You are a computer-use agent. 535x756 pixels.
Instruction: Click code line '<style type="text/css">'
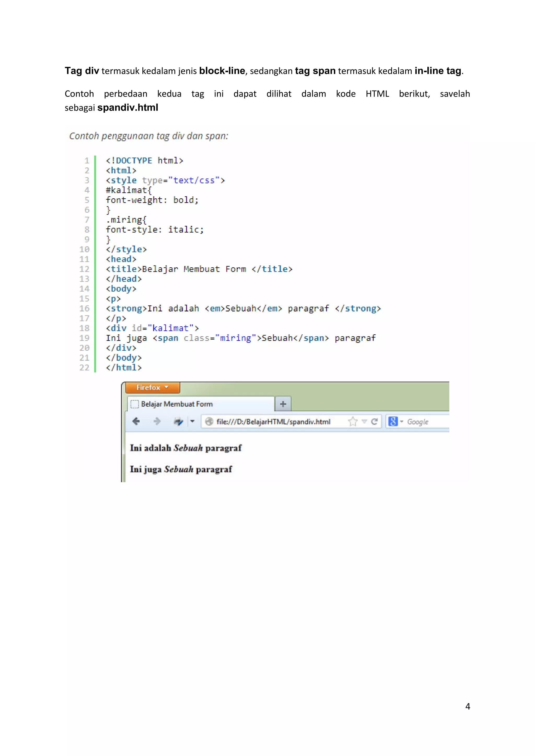(x=165, y=180)
